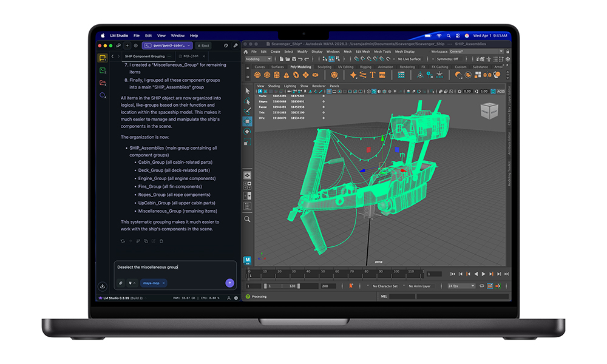This screenshot has height=364, width=607.
Task: Open the 24 fps frame rate dropdown
Action: click(460, 286)
